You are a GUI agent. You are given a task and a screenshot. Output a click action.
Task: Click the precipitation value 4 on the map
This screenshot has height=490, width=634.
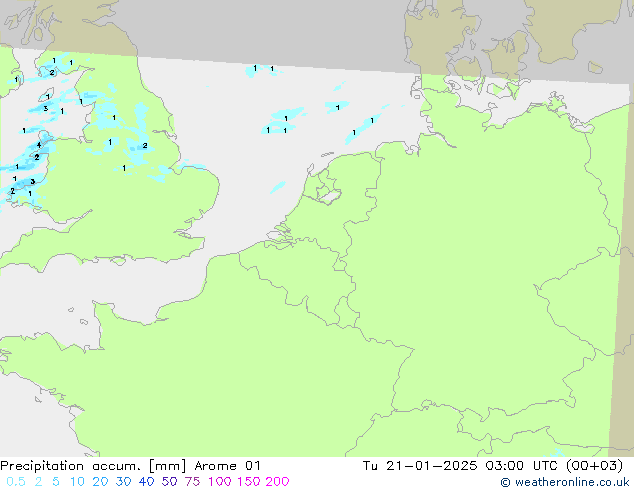tap(39, 145)
